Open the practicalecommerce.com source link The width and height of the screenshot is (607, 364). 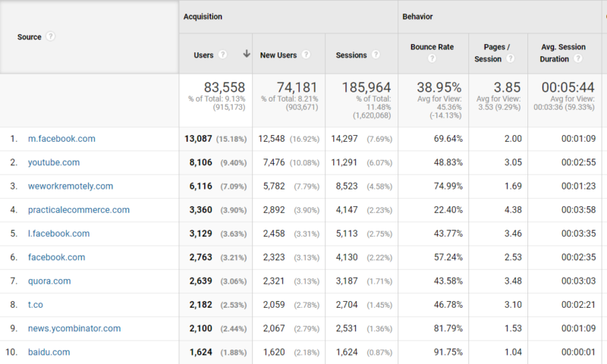79,209
